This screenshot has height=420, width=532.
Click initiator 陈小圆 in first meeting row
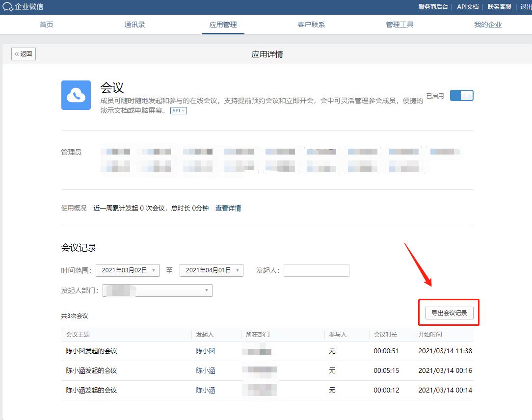pyautogui.click(x=206, y=351)
